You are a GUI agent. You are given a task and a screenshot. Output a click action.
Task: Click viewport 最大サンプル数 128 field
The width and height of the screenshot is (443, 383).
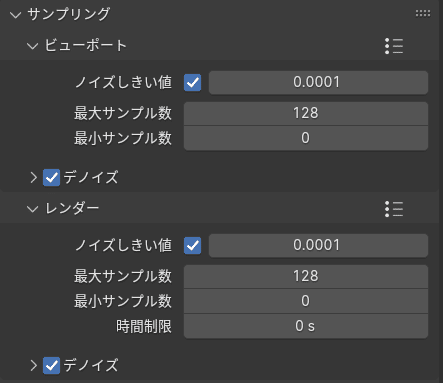(x=306, y=113)
